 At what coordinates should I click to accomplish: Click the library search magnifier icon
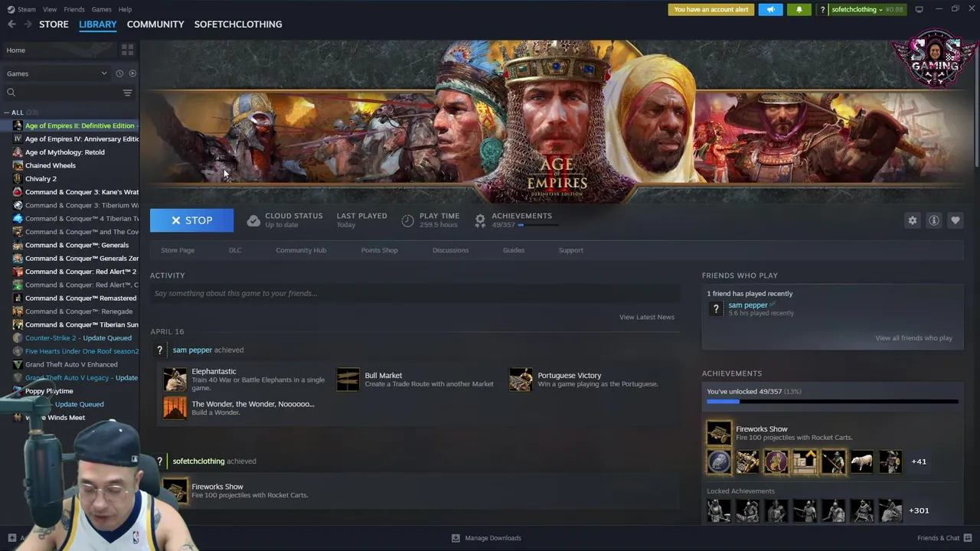[11, 93]
